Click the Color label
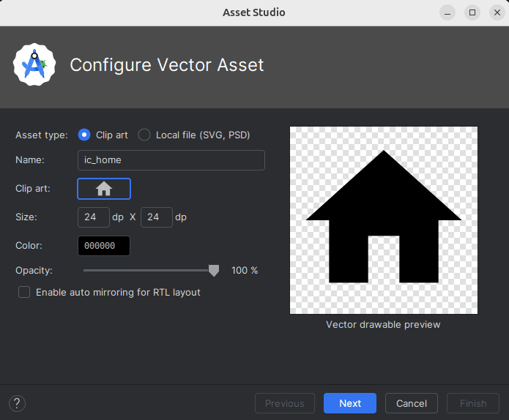The image size is (509, 420). 29,246
